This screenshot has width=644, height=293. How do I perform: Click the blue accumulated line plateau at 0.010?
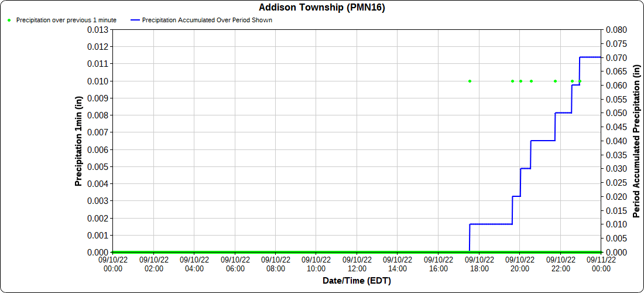(491, 224)
